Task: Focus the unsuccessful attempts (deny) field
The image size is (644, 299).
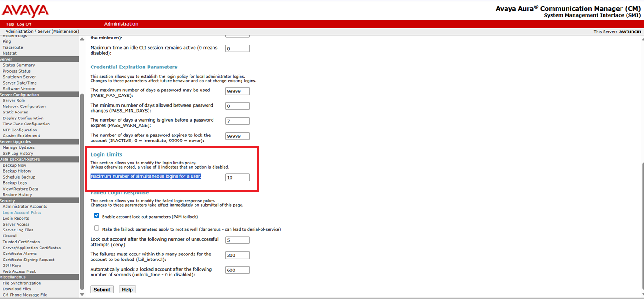Action: click(x=237, y=240)
